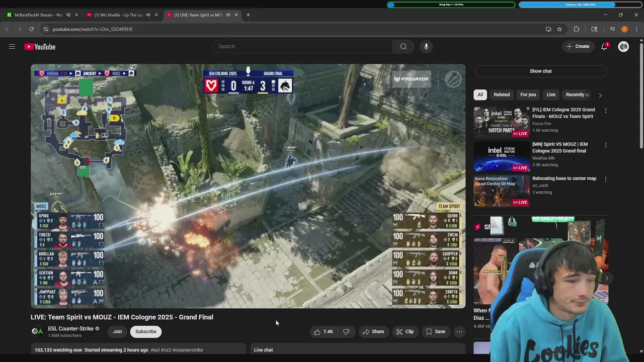Viewport: 644px width, 362px height.
Task: Open more actions menu below the video
Action: [459, 332]
